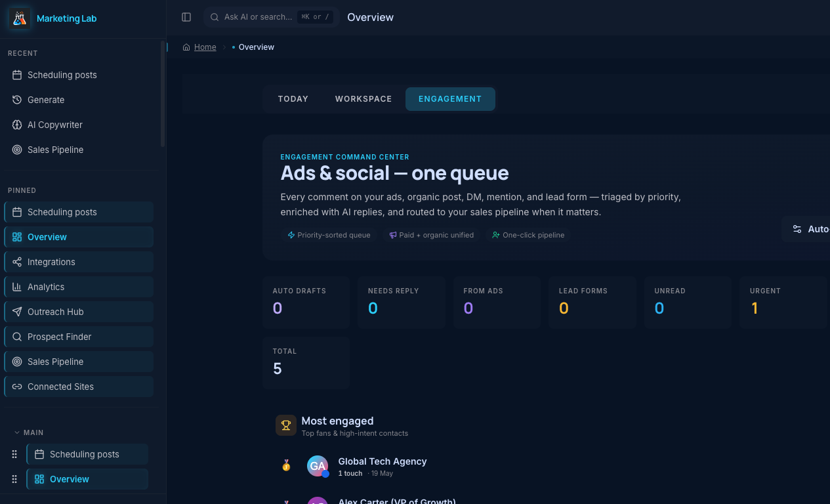The width and height of the screenshot is (830, 504).
Task: Switch to the Today tab
Action: [293, 99]
